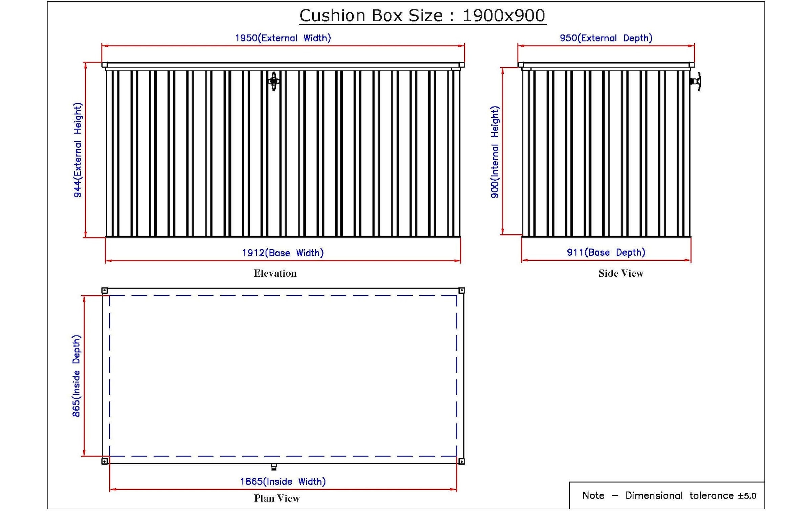Select the 911 (Base Depth) label
Screen dimensions: 812x511
[x=606, y=252]
